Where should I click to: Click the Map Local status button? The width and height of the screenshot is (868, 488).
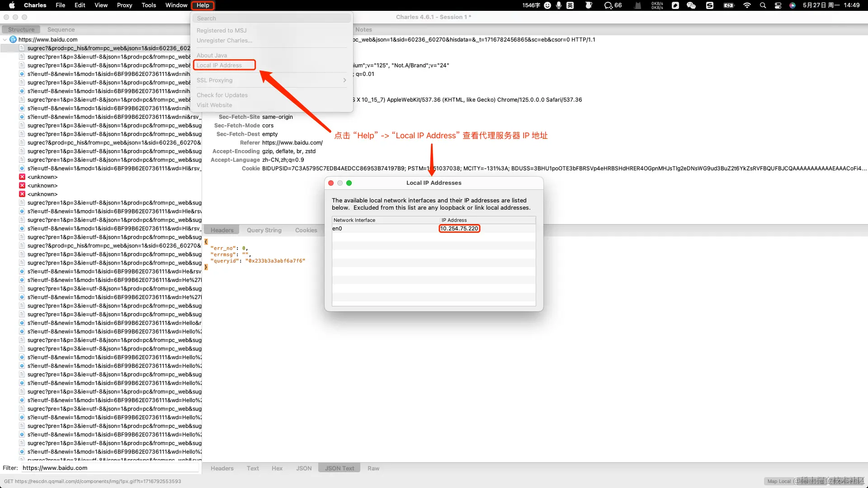pyautogui.click(x=779, y=481)
